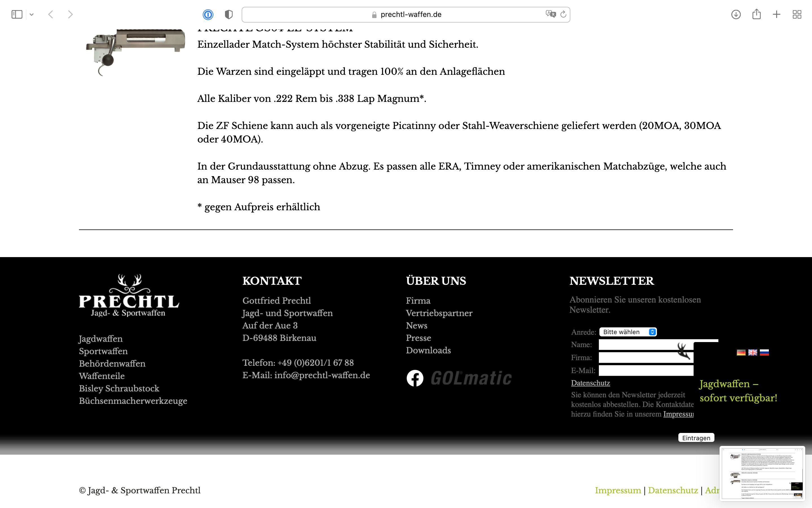Open the privacy shield report

[228, 14]
